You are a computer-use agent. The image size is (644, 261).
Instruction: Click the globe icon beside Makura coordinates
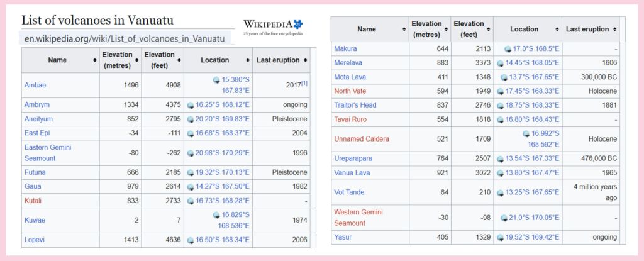click(x=508, y=49)
